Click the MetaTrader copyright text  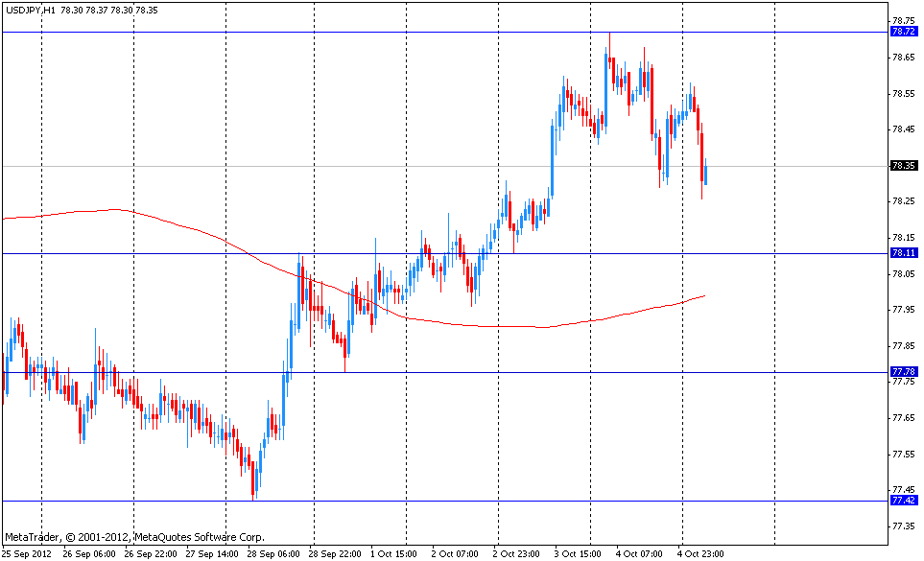(134, 537)
